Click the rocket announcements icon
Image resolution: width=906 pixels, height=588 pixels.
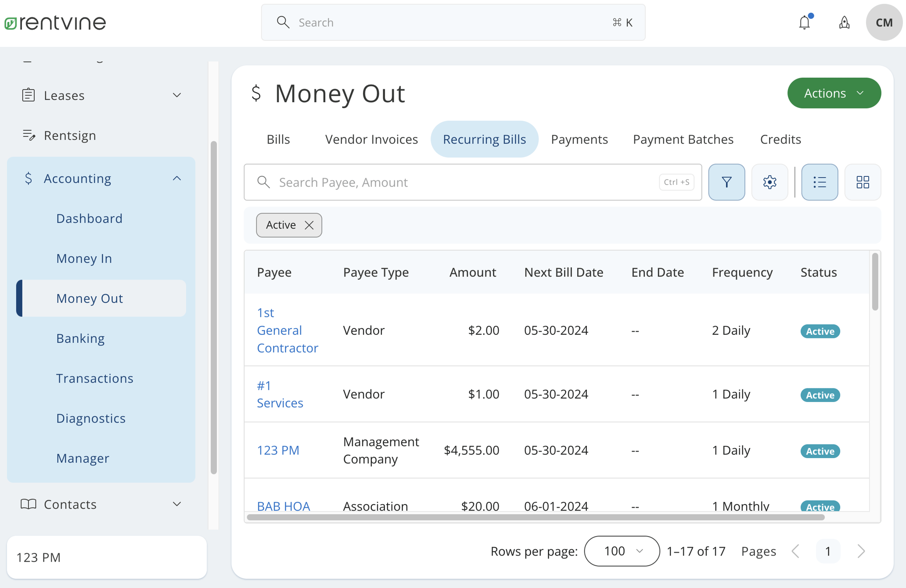point(845,22)
